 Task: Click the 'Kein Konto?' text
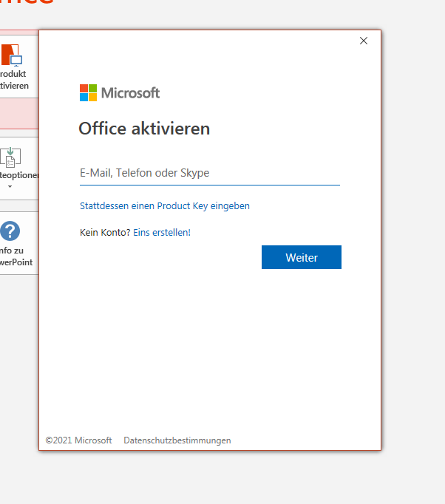point(105,232)
